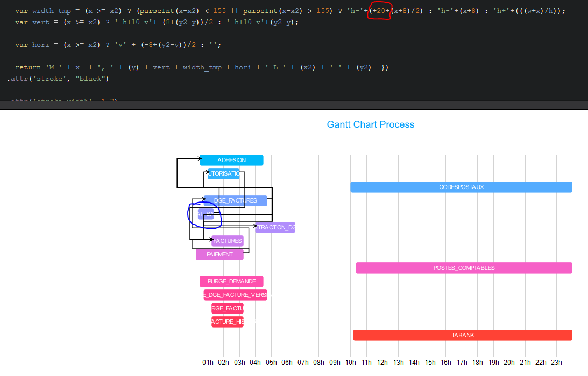Click the 23h axis label
Viewport: 588px width, 376px height.
point(557,363)
